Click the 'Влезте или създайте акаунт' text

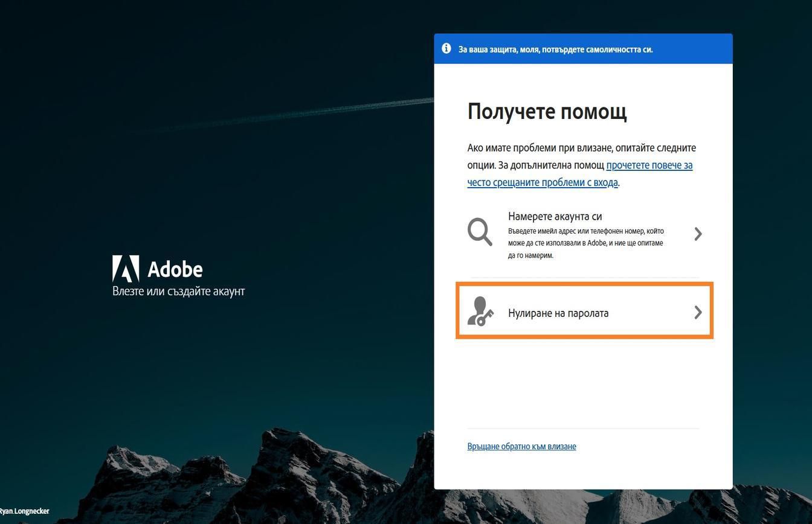[x=178, y=291]
